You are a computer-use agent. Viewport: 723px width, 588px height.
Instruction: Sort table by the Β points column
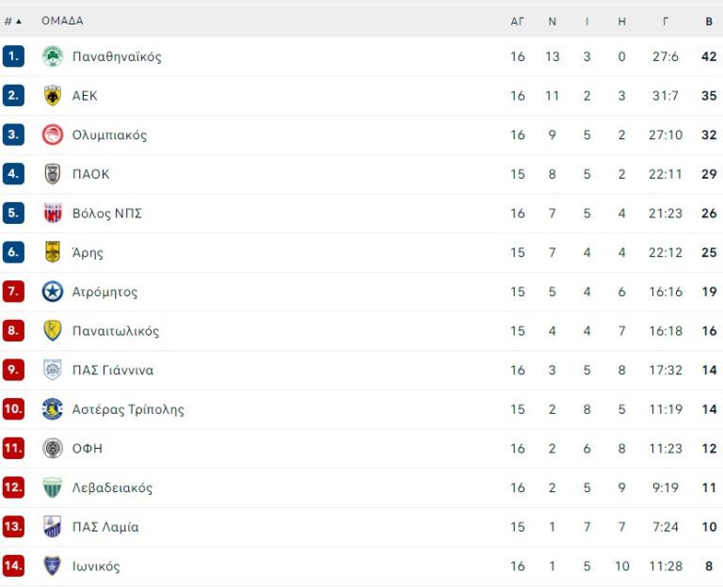[x=709, y=21]
